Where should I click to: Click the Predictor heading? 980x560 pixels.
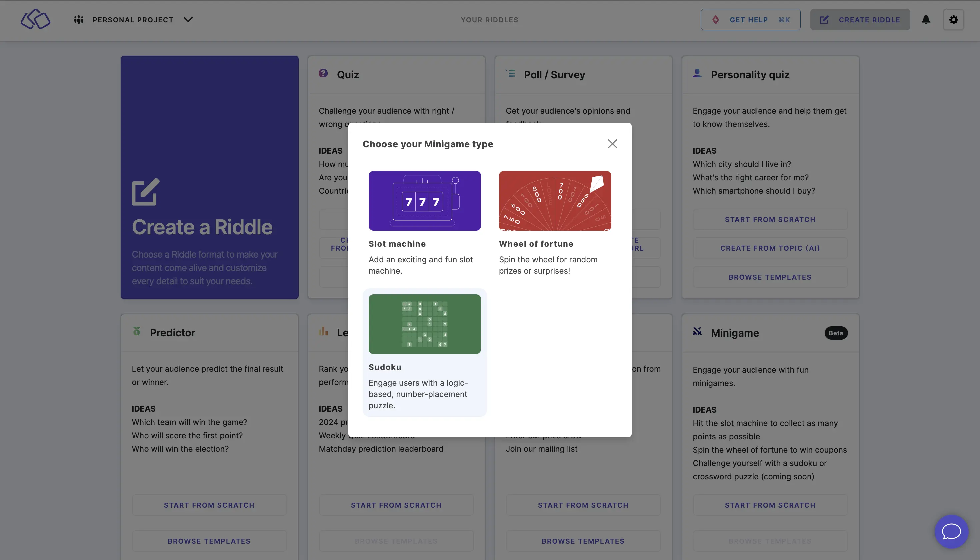(x=172, y=333)
